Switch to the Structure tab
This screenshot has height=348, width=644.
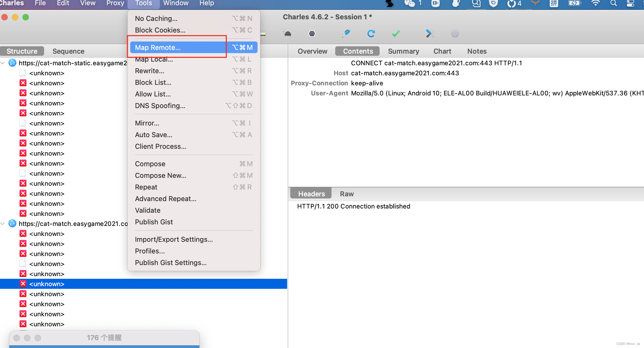[x=22, y=51]
